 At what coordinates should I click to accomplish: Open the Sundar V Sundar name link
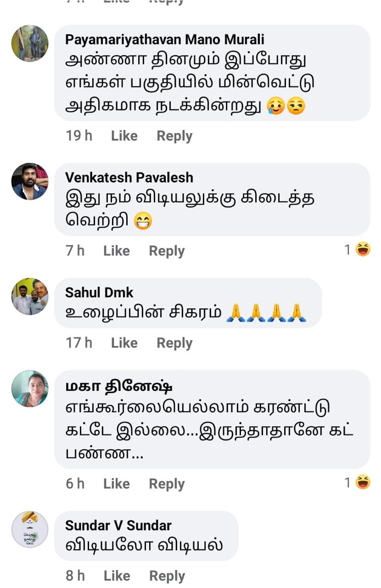[x=118, y=525]
